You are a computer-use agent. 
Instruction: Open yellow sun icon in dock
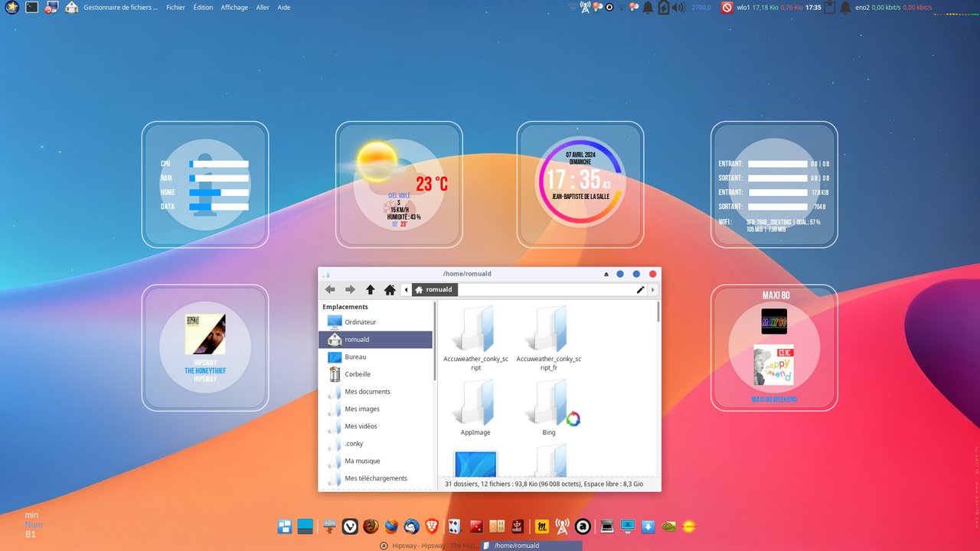(689, 527)
